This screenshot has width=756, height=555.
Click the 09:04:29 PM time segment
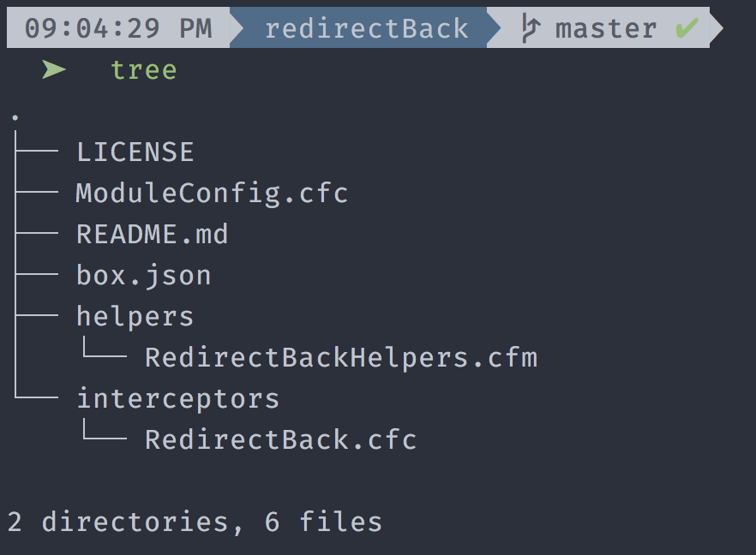click(118, 27)
